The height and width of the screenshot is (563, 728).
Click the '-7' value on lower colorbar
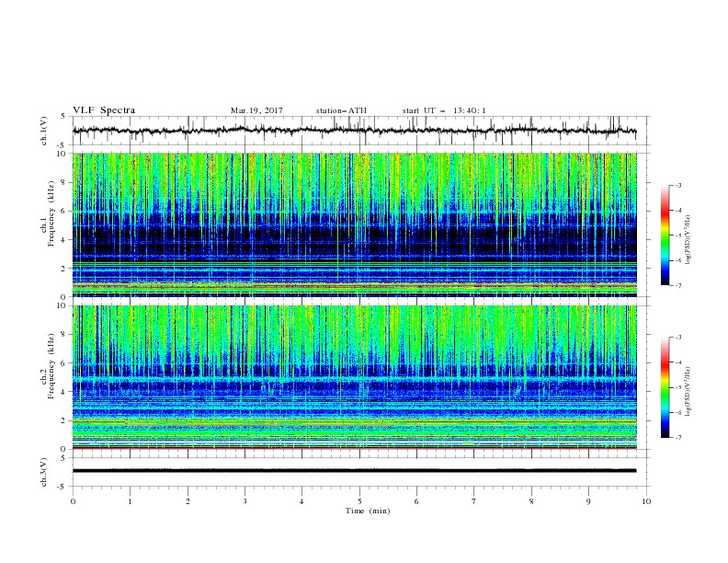tap(677, 437)
